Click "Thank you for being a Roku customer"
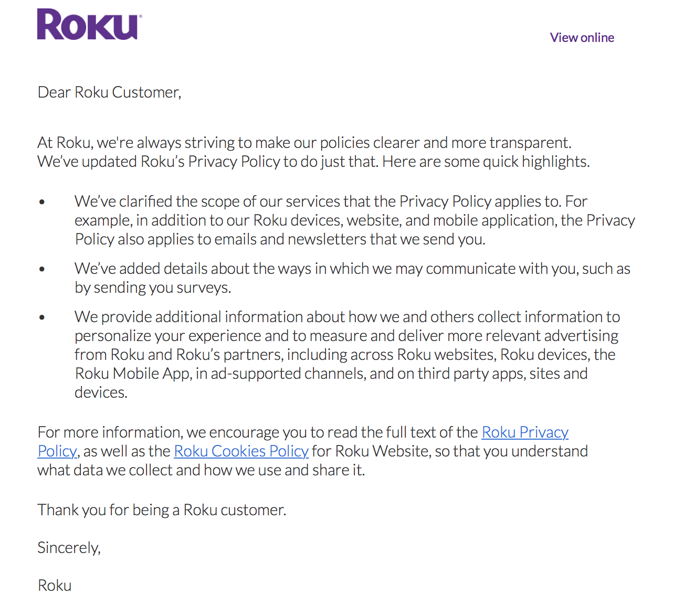 [162, 510]
